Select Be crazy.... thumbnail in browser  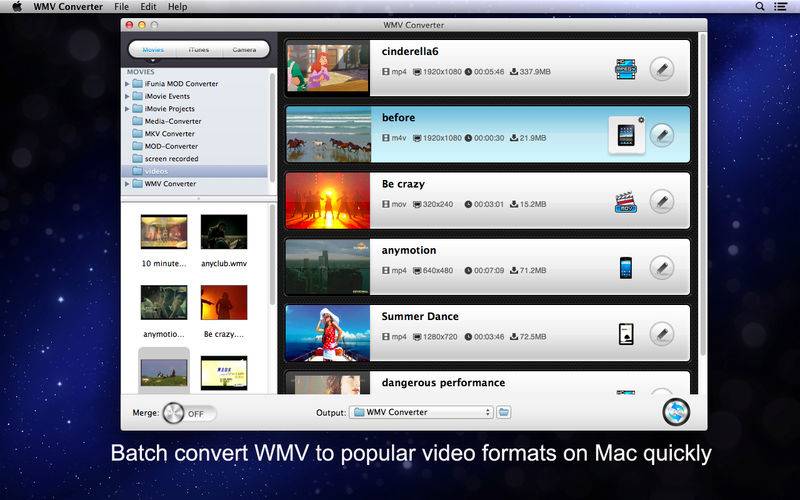223,302
